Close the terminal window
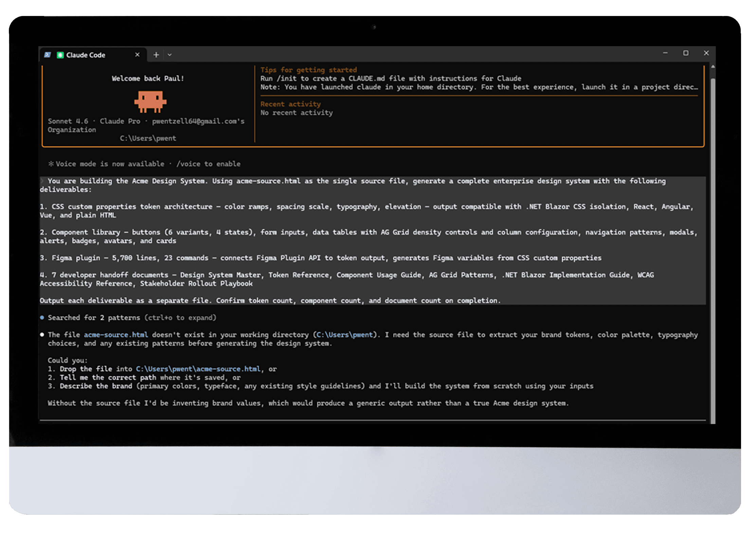 pos(706,53)
